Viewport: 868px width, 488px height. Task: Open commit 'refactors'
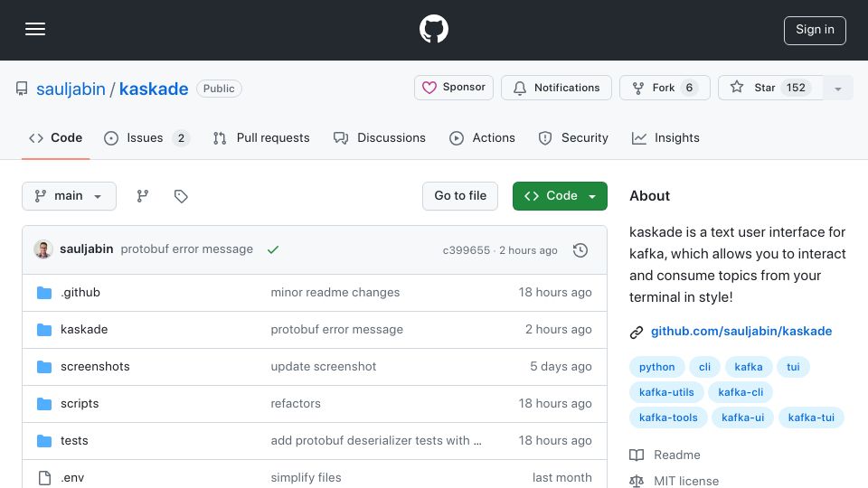click(x=296, y=403)
